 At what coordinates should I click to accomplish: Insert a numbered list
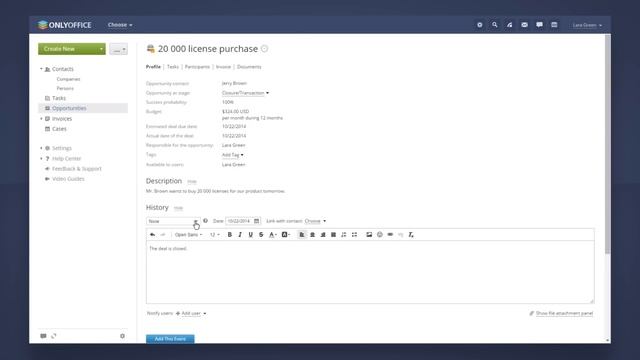(x=344, y=235)
